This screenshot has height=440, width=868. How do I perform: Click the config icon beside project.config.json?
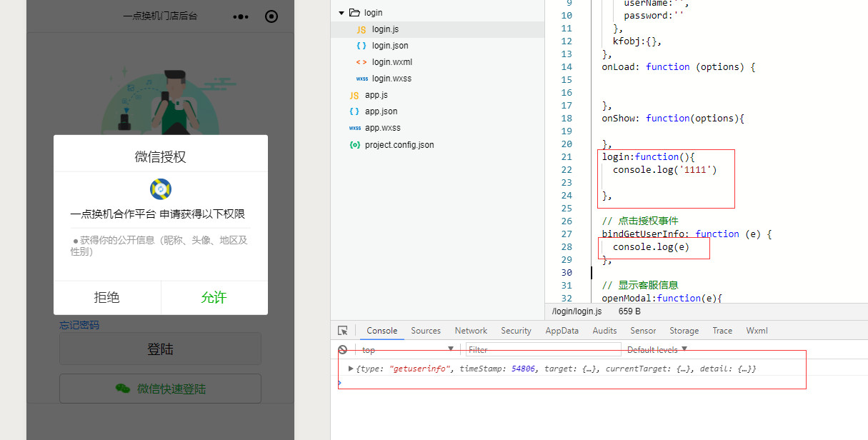coord(354,145)
